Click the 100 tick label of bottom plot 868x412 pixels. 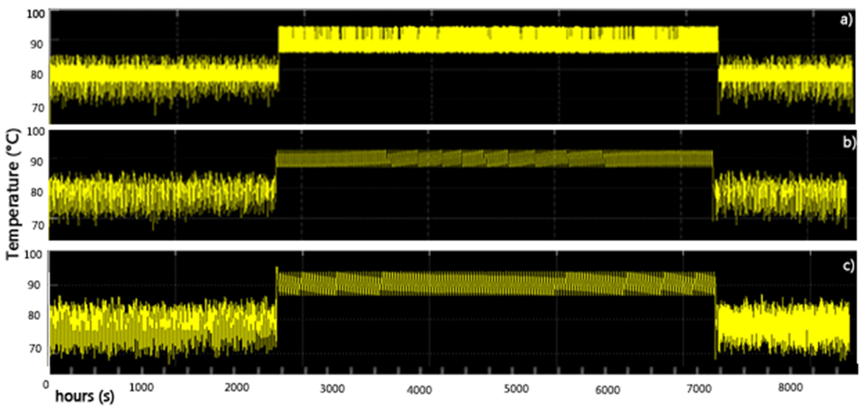33,254
